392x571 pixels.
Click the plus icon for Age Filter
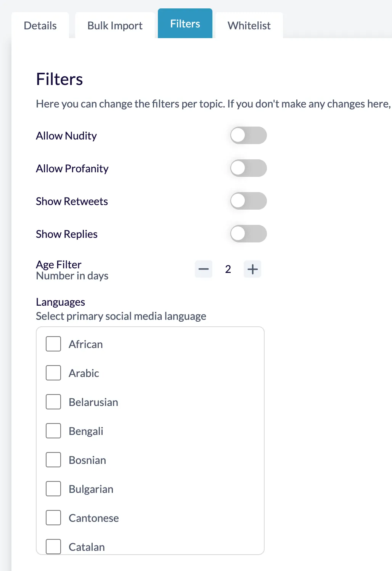coord(252,269)
